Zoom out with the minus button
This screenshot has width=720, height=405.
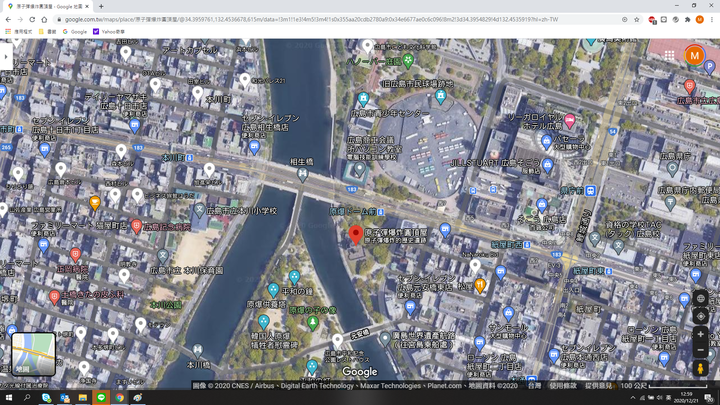(700, 350)
